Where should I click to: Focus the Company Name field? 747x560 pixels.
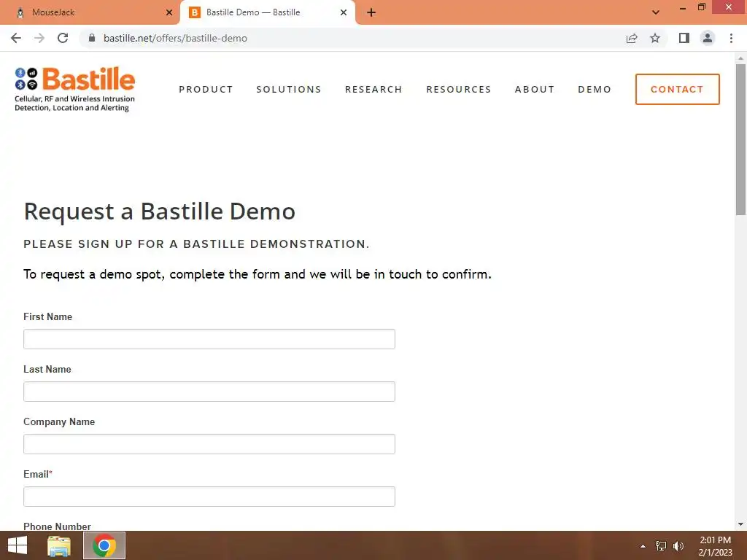point(209,444)
